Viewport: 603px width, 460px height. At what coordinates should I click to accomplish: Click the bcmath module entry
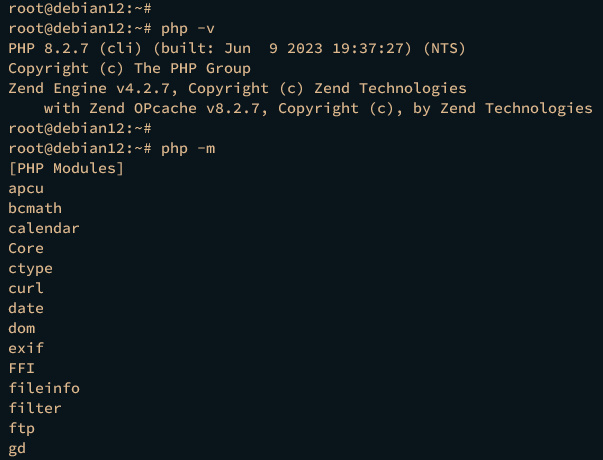click(35, 208)
